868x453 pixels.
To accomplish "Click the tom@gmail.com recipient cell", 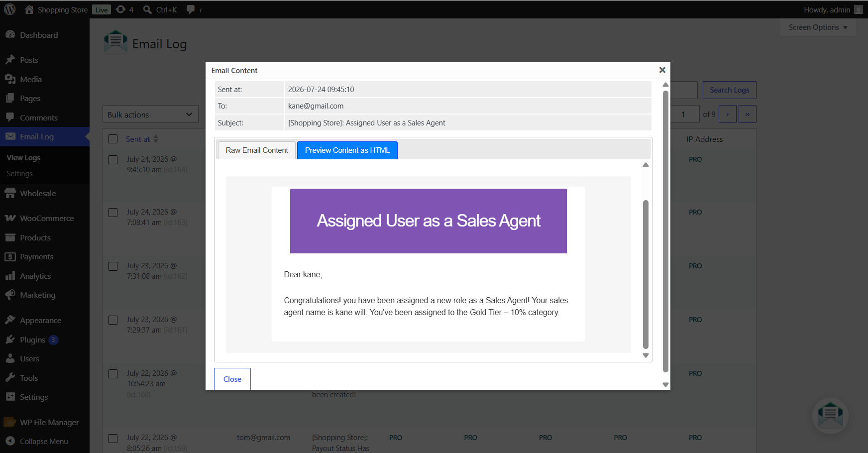I will [x=263, y=438].
